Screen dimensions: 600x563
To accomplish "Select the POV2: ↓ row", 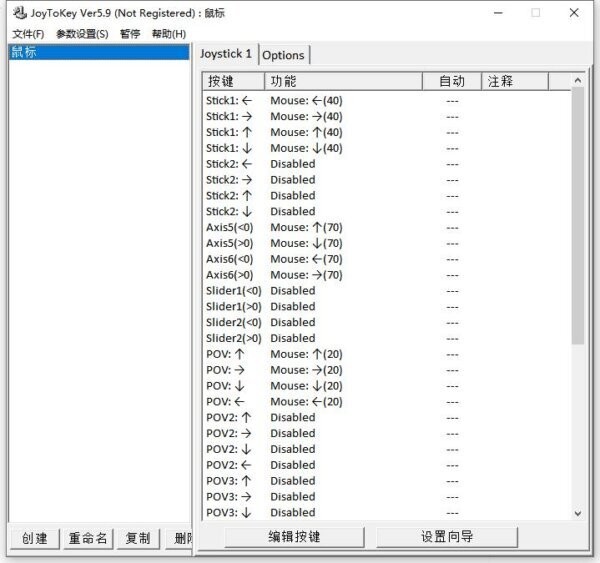I will click(x=386, y=449).
